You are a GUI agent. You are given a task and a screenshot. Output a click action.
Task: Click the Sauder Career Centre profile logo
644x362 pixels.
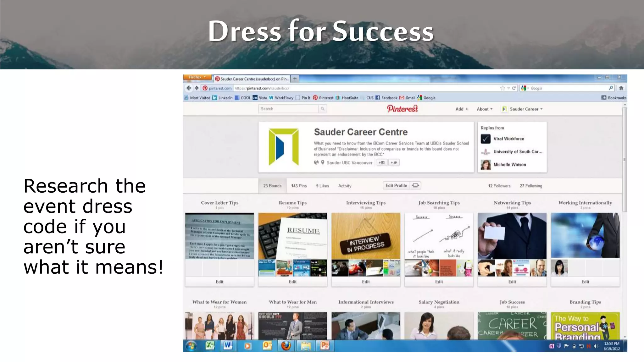(x=284, y=147)
